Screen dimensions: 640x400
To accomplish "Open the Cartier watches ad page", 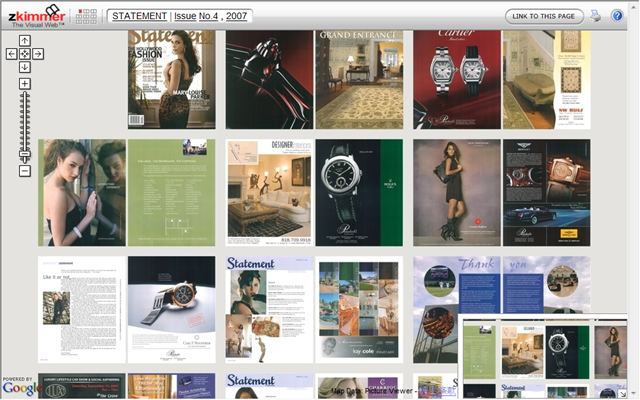I will 457,79.
